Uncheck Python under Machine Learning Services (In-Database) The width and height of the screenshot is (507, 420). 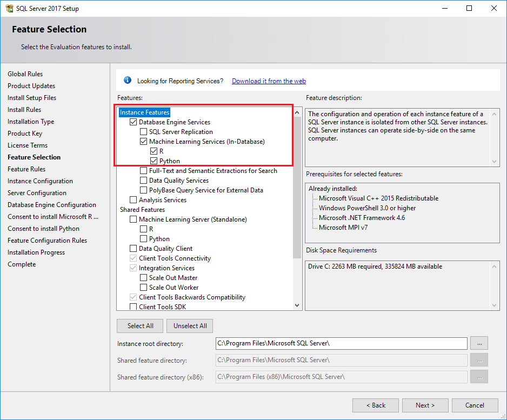154,161
